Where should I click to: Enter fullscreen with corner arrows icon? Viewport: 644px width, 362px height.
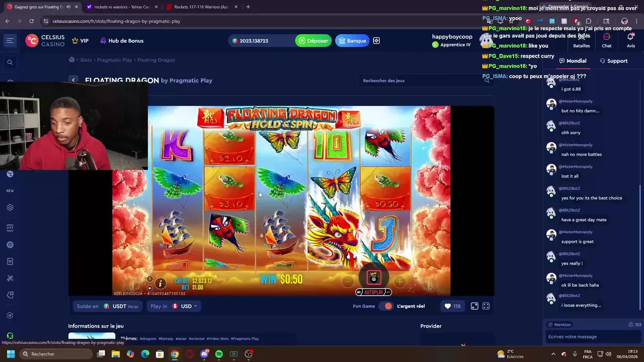point(486,306)
